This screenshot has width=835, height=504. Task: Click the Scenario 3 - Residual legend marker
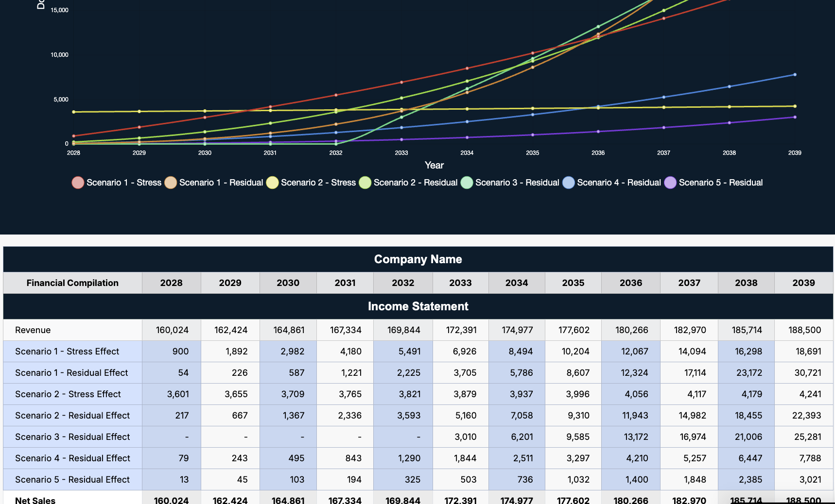click(467, 183)
